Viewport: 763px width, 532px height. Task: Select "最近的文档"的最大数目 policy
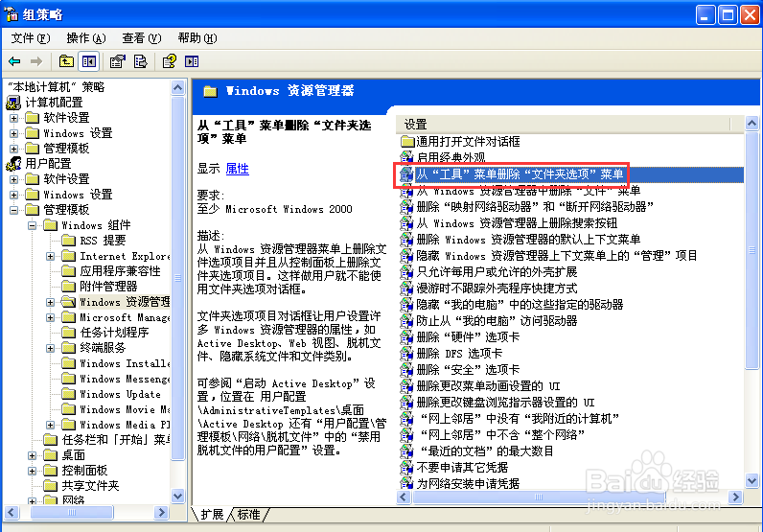[x=486, y=451]
